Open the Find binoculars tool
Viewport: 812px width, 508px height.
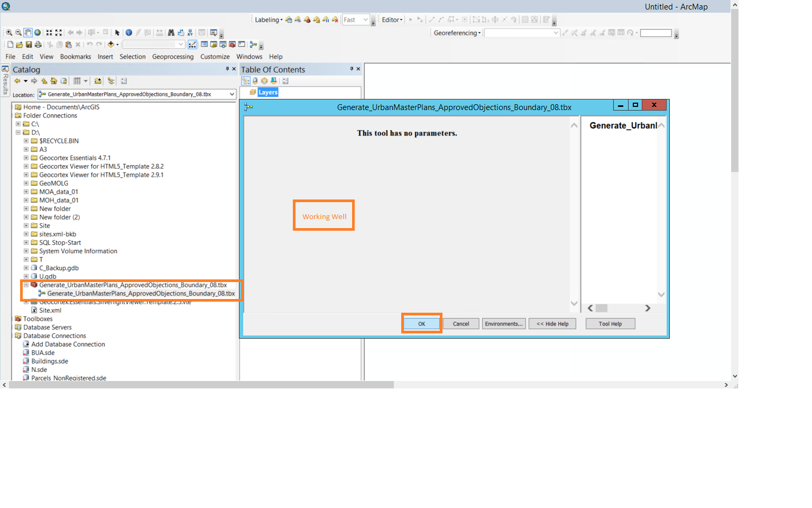coord(171,33)
